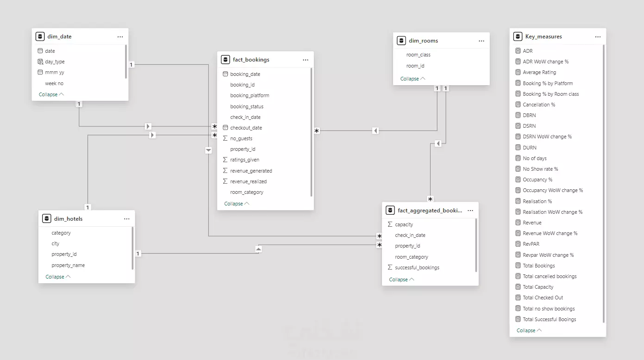644x360 pixels.
Task: Collapse the dim_hotels table card
Action: (58, 277)
